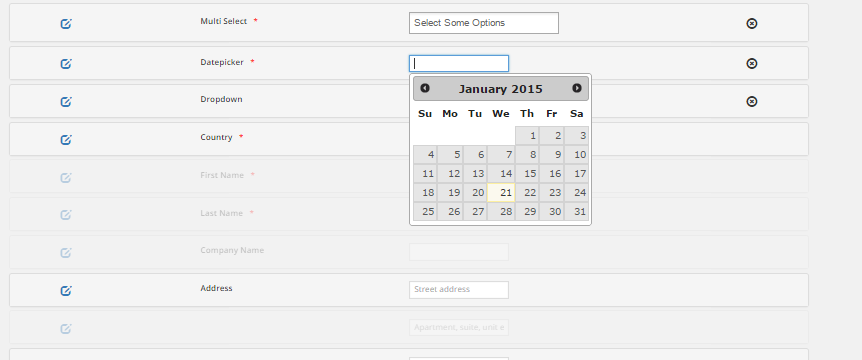Click the Apartment, suite, unit input
This screenshot has height=360, width=862.
[x=458, y=328]
